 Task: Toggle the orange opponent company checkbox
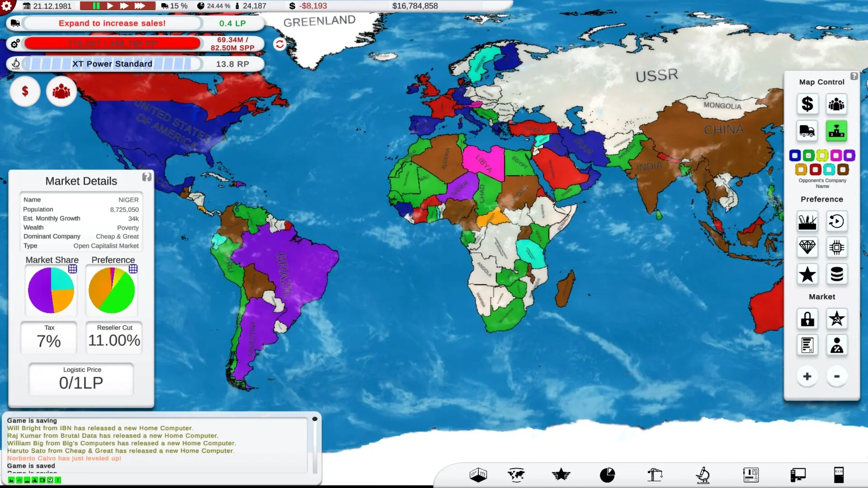(x=801, y=169)
